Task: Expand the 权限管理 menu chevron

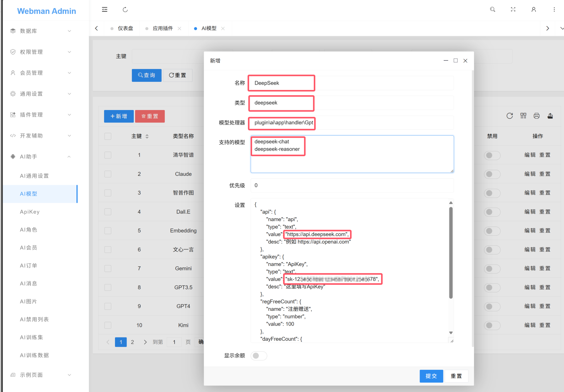Action: click(70, 52)
